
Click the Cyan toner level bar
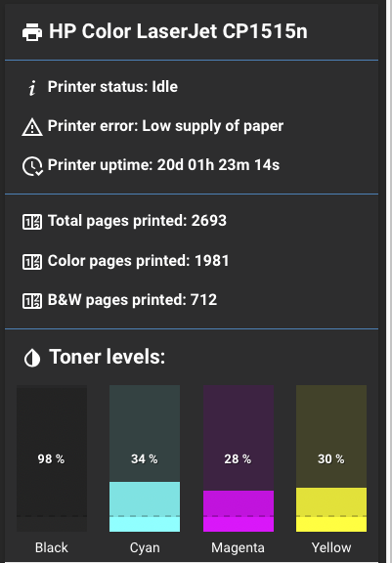[x=145, y=458]
